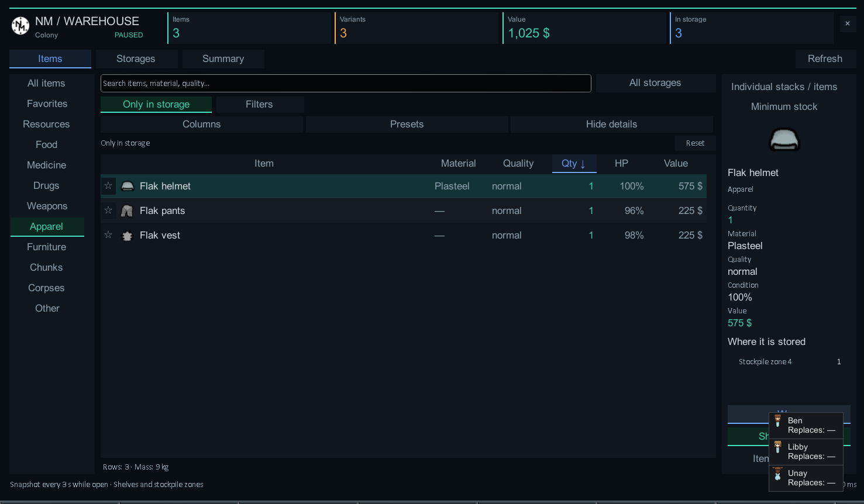Open the All storages dropdown
The height and width of the screenshot is (504, 864).
click(655, 83)
